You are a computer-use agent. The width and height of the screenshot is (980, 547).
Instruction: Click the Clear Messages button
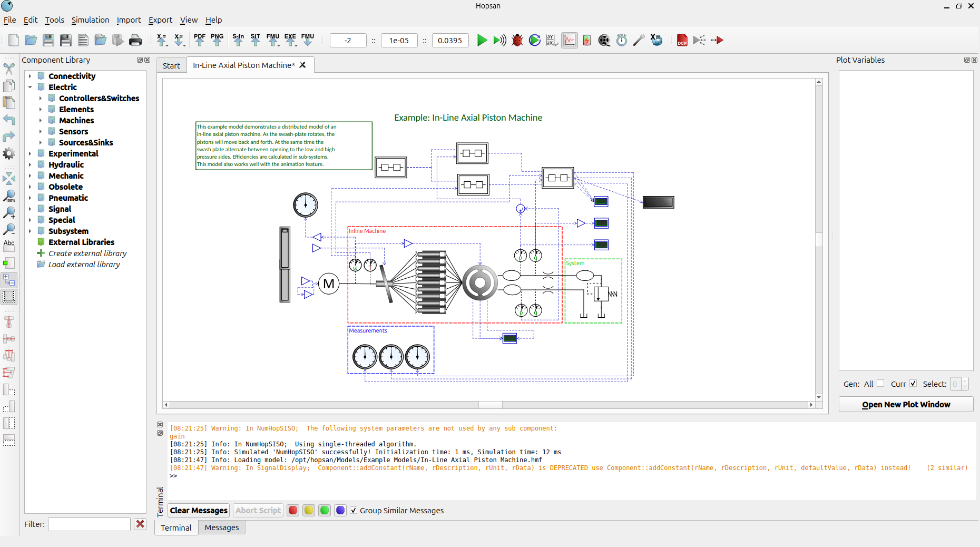199,510
